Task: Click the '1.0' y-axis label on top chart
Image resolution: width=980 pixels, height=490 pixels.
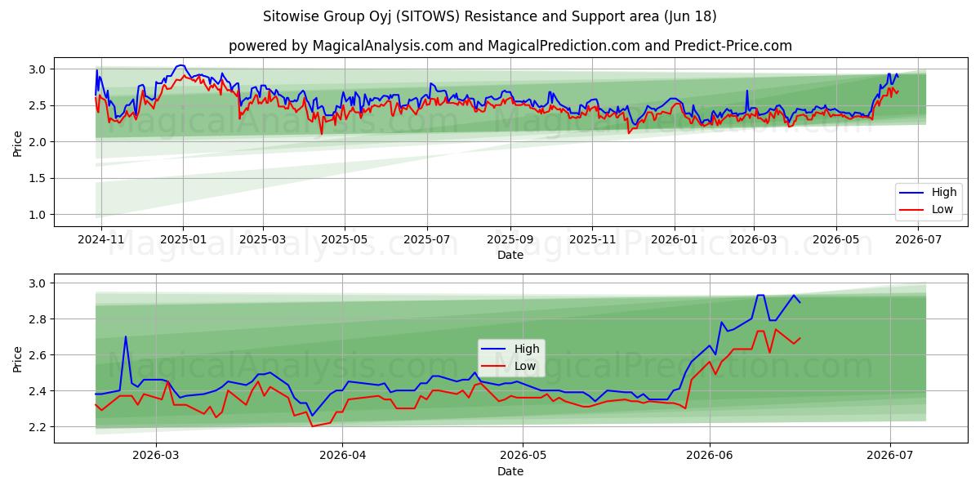Action: (39, 215)
